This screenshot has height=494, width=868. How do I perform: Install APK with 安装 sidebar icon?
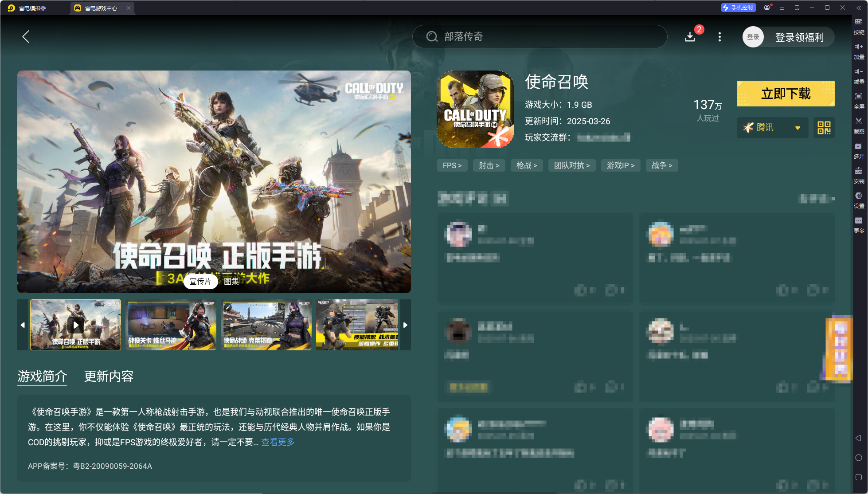tap(859, 176)
